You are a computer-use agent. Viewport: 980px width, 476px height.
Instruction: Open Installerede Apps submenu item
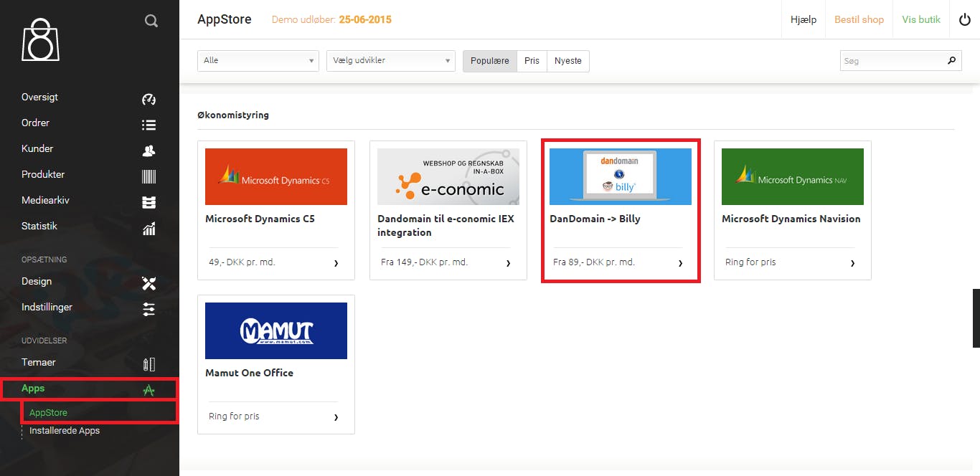pos(65,430)
